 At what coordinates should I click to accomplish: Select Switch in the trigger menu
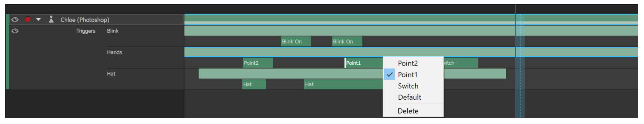pos(408,86)
